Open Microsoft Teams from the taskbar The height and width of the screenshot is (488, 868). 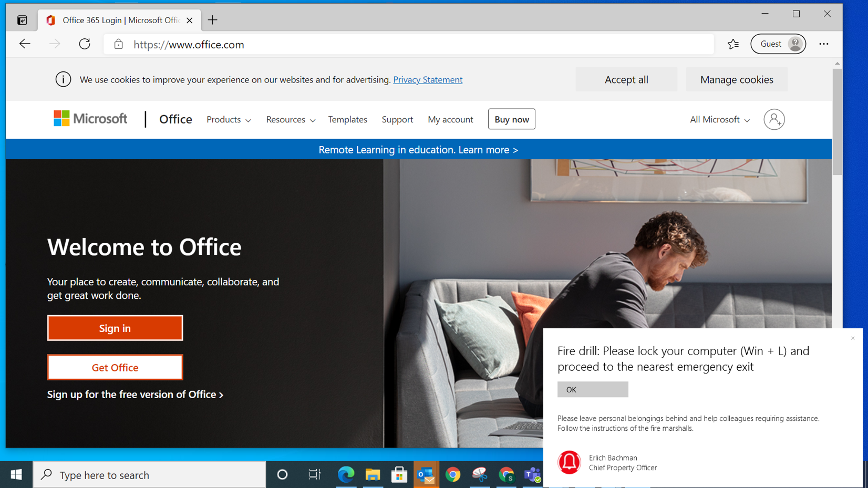tap(532, 475)
